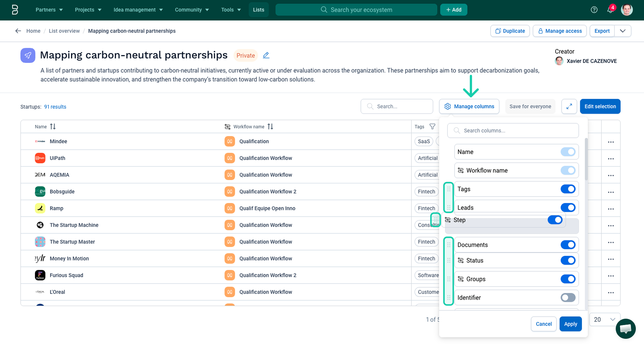Click the UiPath company logo
The width and height of the screenshot is (644, 344).
coord(40,158)
